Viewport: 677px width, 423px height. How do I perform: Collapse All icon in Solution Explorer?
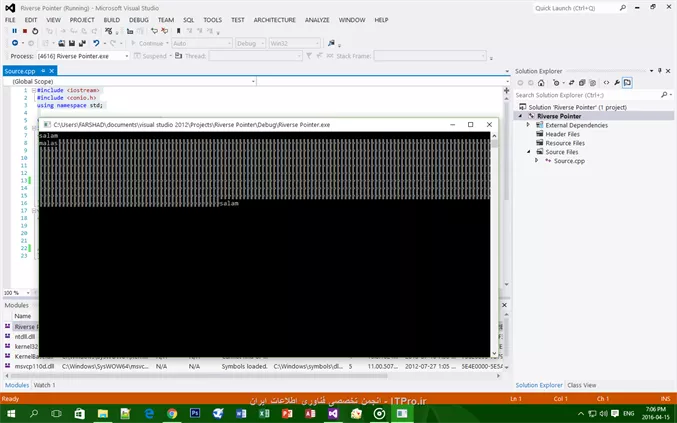click(582, 83)
